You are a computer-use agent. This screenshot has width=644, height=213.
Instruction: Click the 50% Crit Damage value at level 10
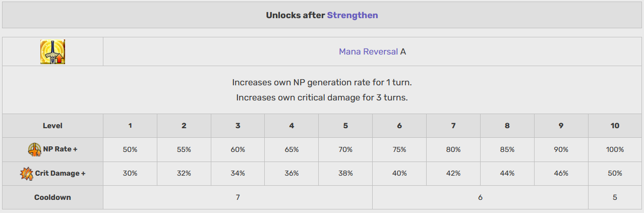615,173
